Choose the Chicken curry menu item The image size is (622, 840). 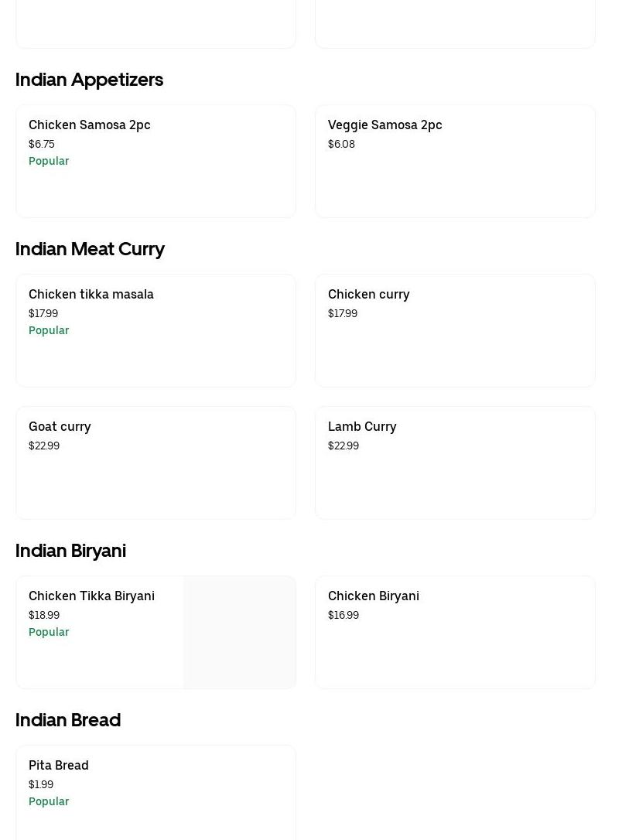click(368, 294)
